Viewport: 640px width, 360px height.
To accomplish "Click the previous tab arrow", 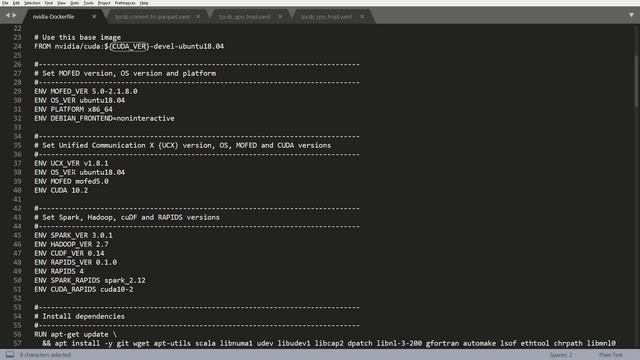I will (7, 15).
